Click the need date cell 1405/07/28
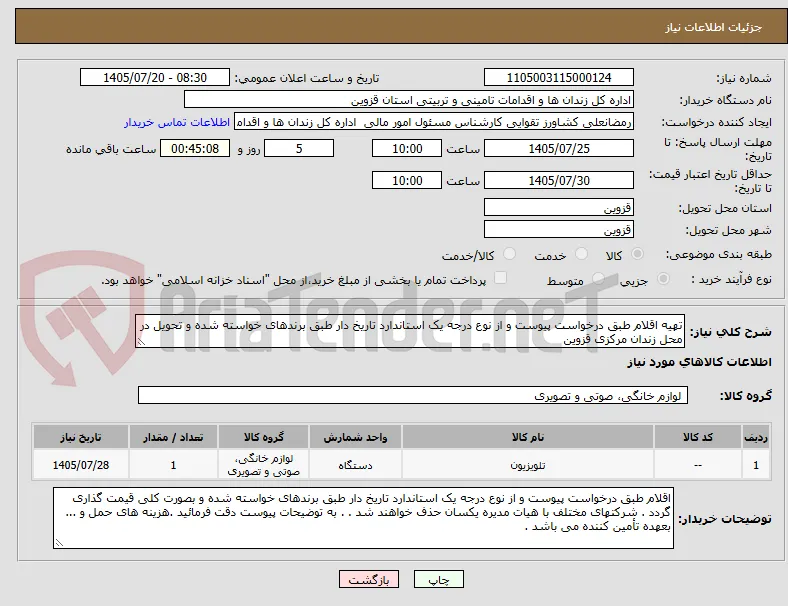Screen dimensions: 788x606 tap(81, 465)
